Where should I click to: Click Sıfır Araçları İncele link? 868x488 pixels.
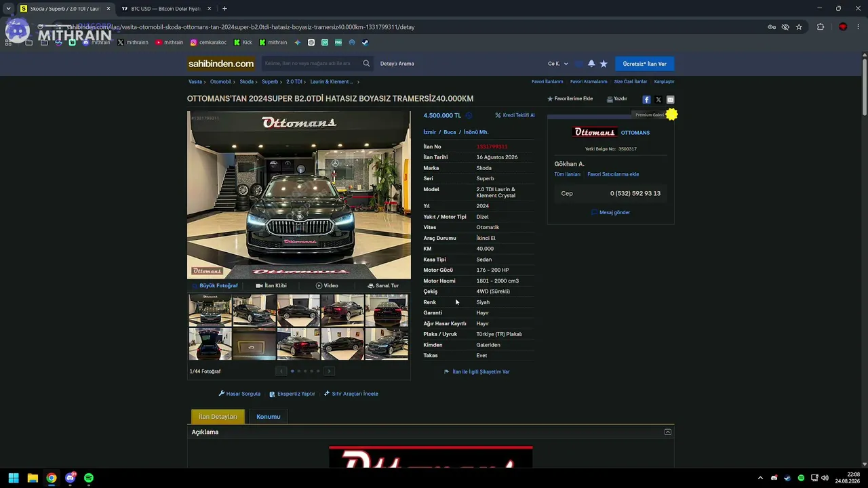coord(351,394)
